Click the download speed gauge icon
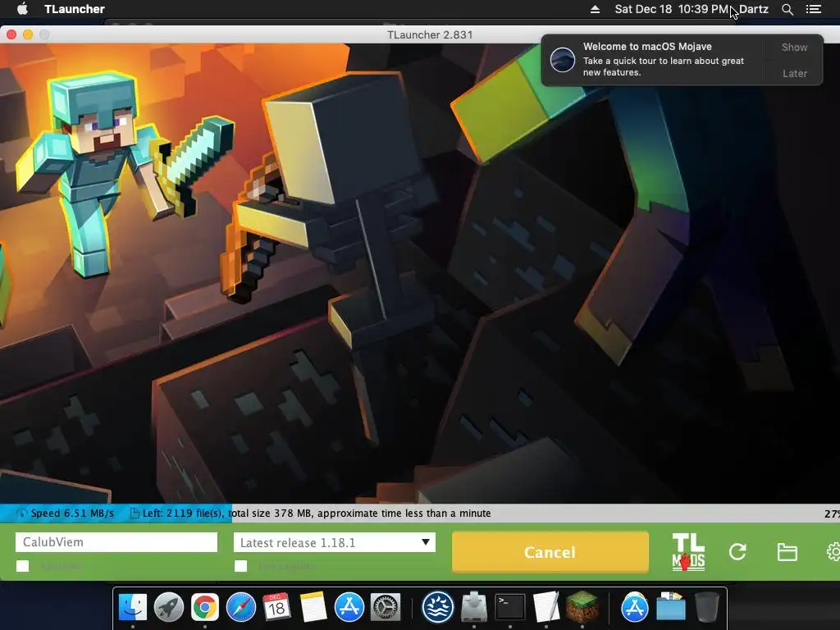 point(21,514)
